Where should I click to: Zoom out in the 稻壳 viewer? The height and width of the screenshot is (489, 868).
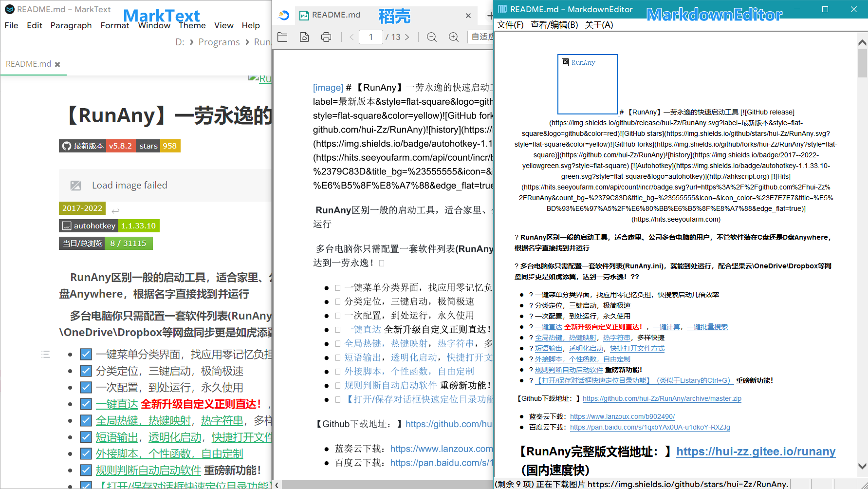pyautogui.click(x=431, y=37)
